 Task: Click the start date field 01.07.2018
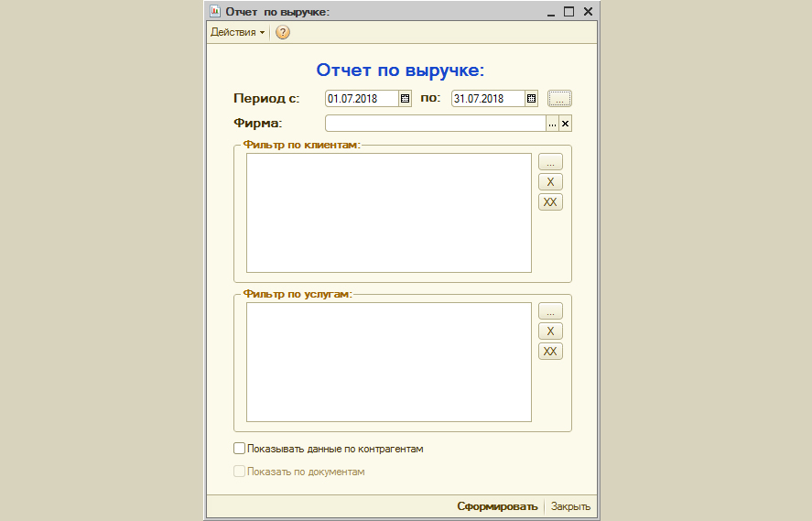coord(362,99)
